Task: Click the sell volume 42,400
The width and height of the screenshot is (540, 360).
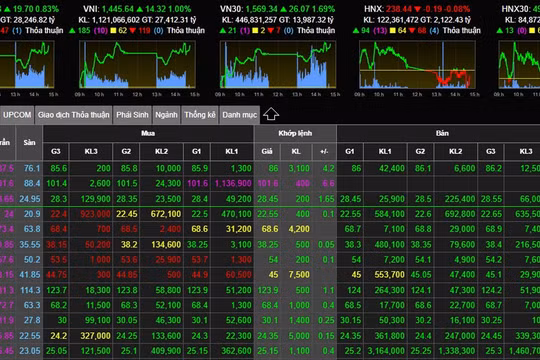Action: [392, 168]
